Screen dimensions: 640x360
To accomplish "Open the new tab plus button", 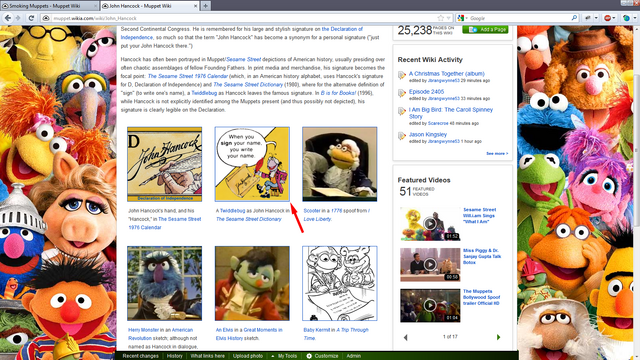I will pyautogui.click(x=205, y=6).
